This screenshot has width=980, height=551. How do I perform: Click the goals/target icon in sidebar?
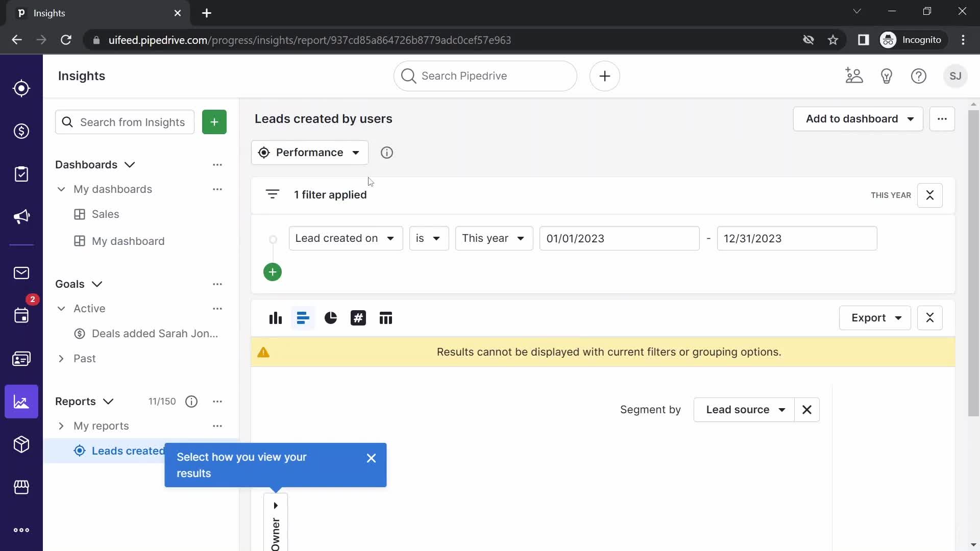click(21, 88)
